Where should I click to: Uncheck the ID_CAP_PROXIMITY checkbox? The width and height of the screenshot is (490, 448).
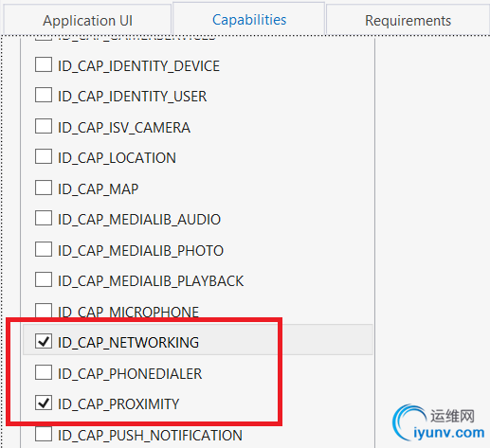click(x=44, y=403)
